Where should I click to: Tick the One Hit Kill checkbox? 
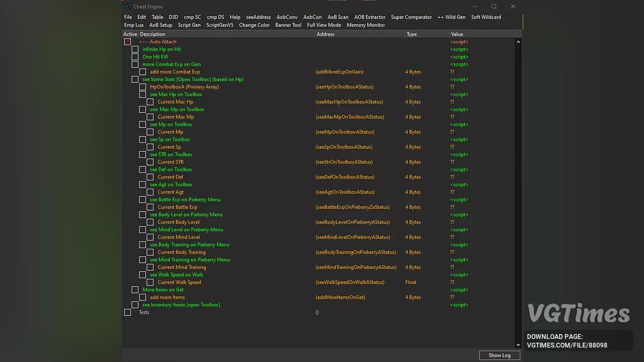135,57
